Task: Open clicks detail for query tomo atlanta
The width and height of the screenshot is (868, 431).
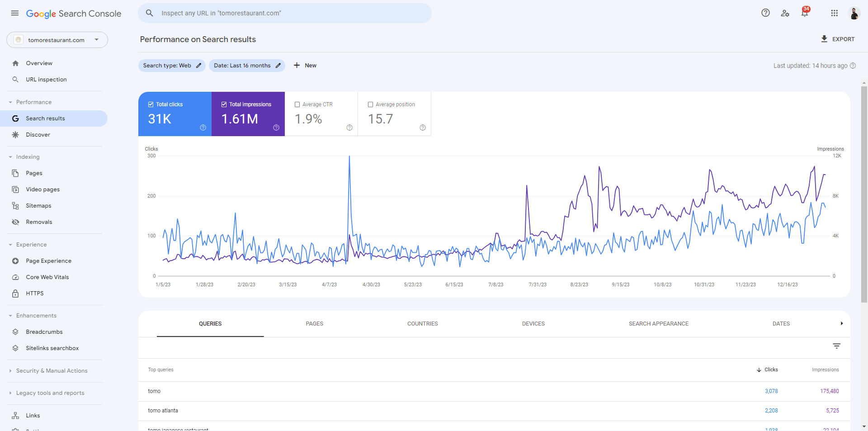Action: click(771, 411)
